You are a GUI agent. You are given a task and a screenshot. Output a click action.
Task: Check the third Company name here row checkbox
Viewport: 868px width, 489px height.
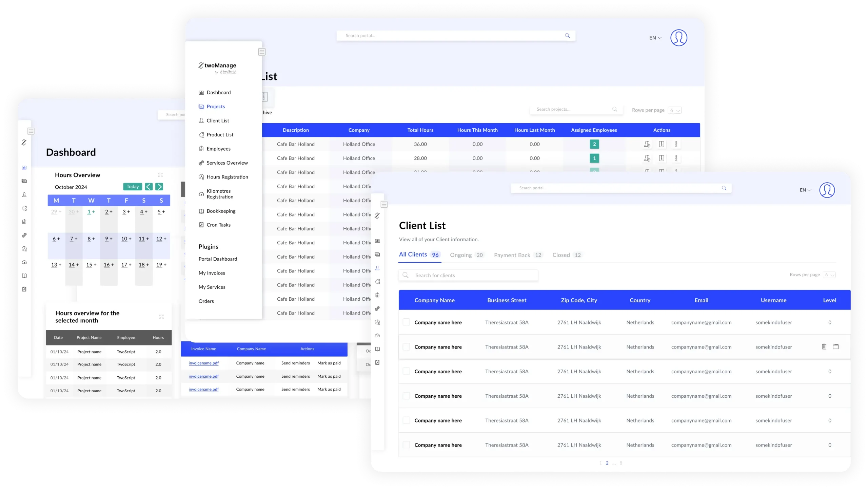406,371
